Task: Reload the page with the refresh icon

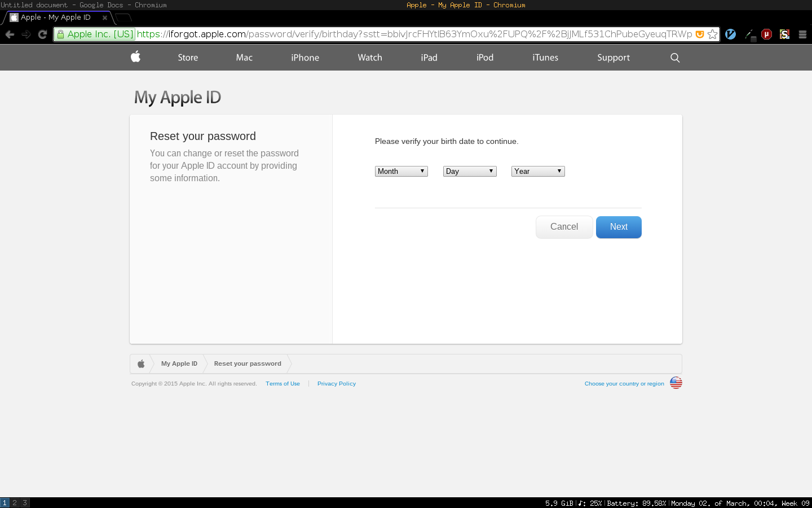Action: [42, 34]
